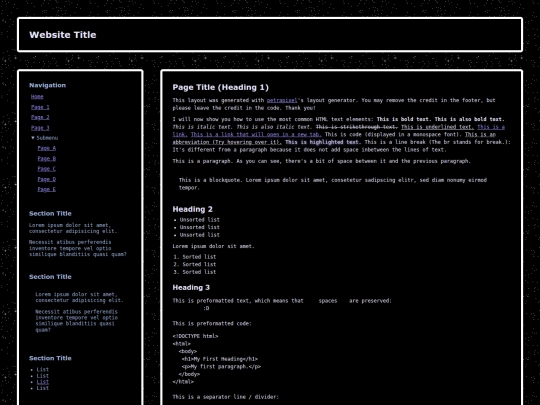The width and height of the screenshot is (540, 405).
Task: Open the link that opens in new tab
Action: click(256, 134)
